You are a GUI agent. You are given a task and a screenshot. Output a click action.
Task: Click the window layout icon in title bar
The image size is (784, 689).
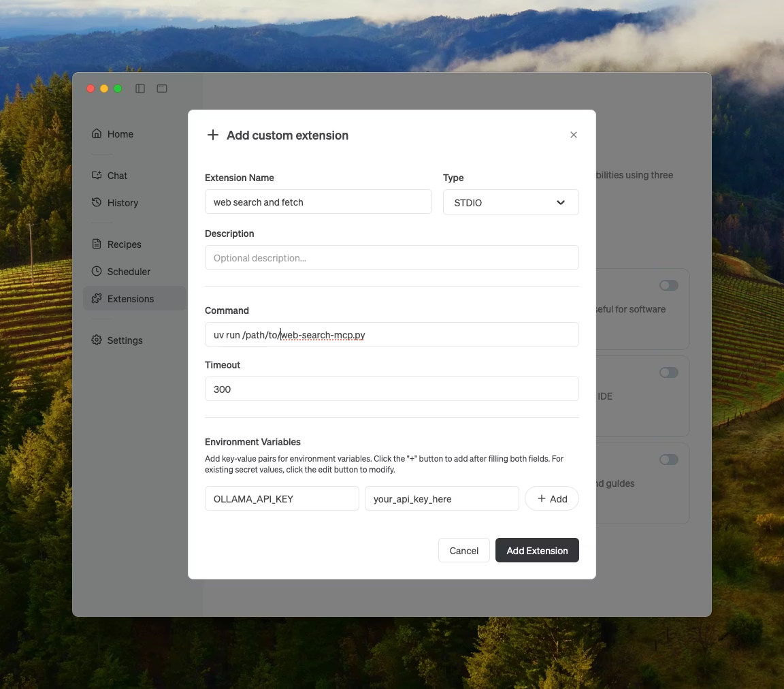pos(162,89)
